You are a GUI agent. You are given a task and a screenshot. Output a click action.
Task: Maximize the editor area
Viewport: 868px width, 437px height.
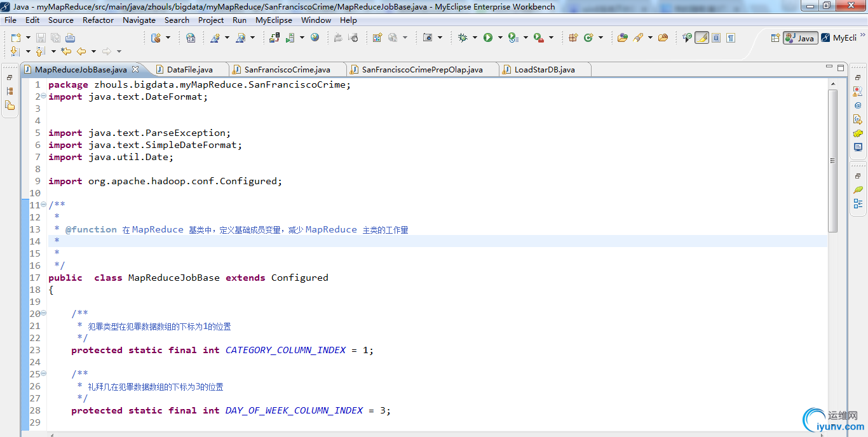(x=841, y=67)
